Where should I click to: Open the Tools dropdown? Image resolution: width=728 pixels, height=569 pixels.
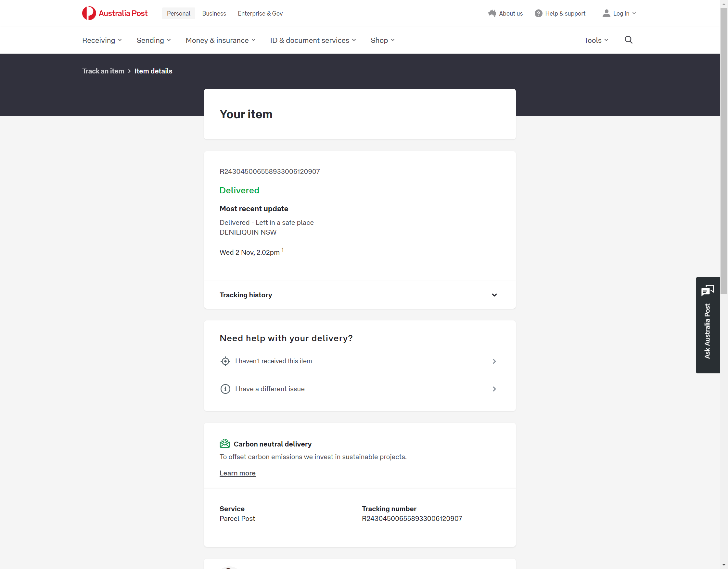pyautogui.click(x=596, y=40)
